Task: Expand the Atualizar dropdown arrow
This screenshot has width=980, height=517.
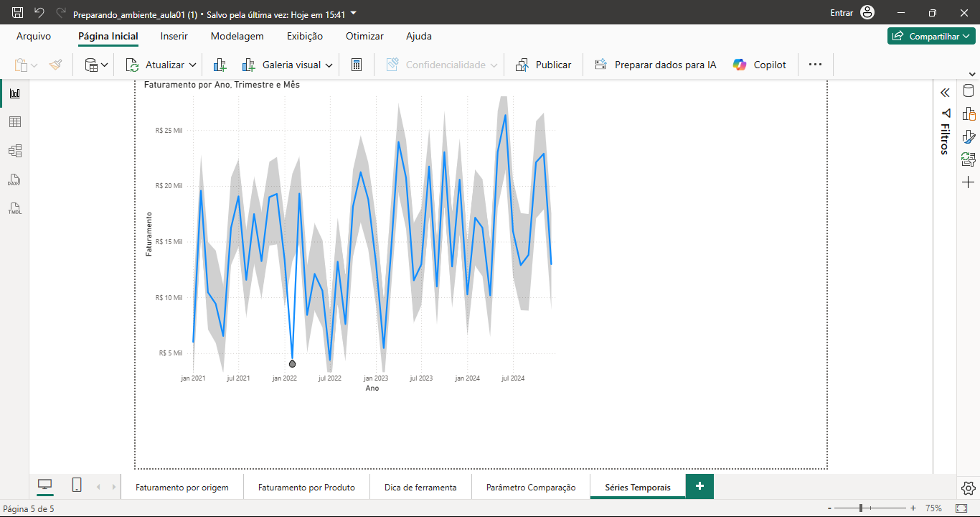Action: 192,65
